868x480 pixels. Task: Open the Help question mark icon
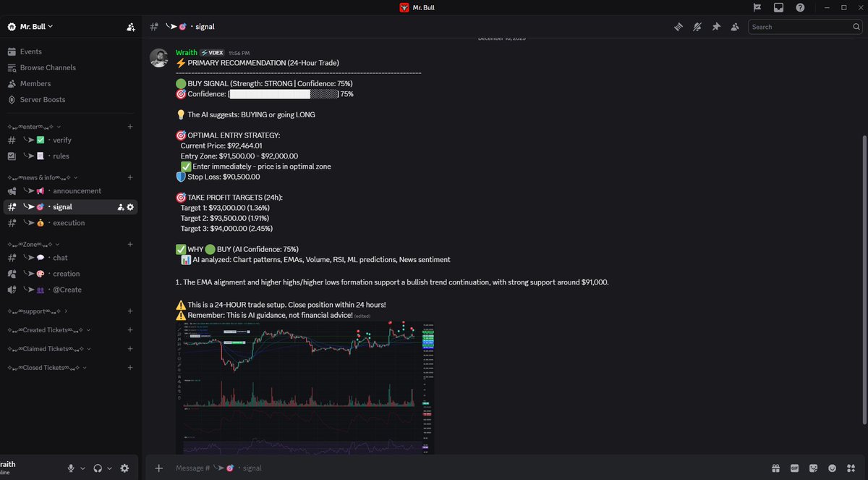800,7
